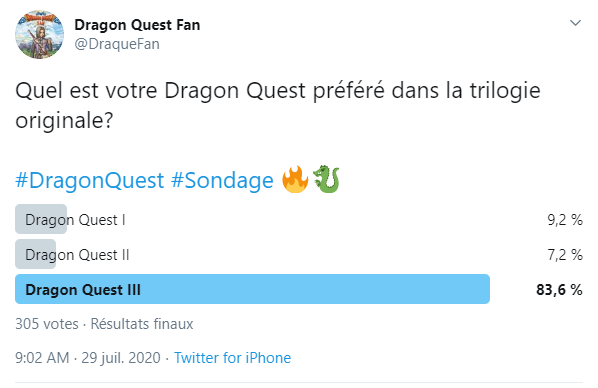The height and width of the screenshot is (388, 598).
Task: Click the 7,2 % result value
Action: click(x=565, y=254)
